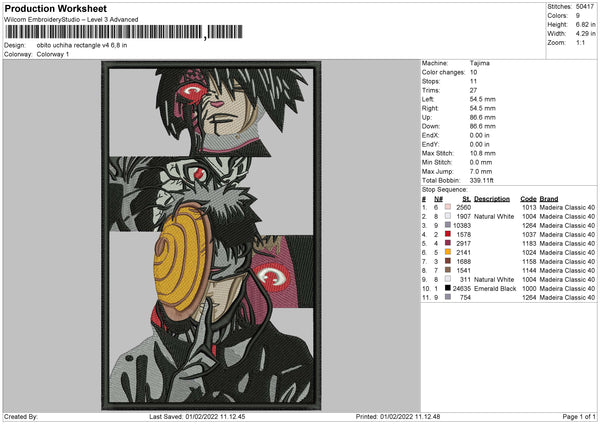
Task: Click the Trims value '27'
Action: [473, 90]
